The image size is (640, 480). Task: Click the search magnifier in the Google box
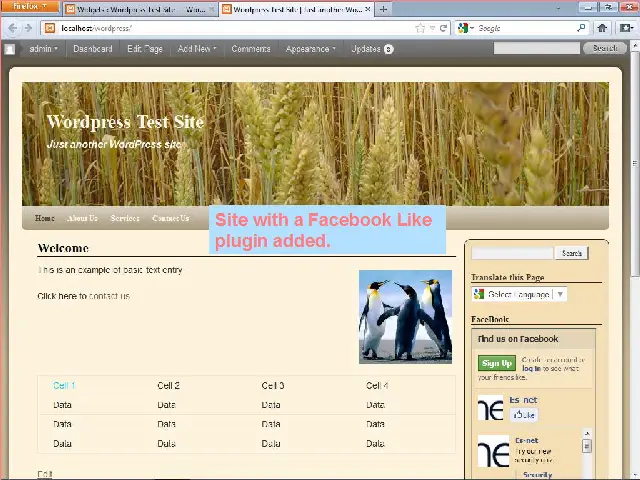click(581, 28)
